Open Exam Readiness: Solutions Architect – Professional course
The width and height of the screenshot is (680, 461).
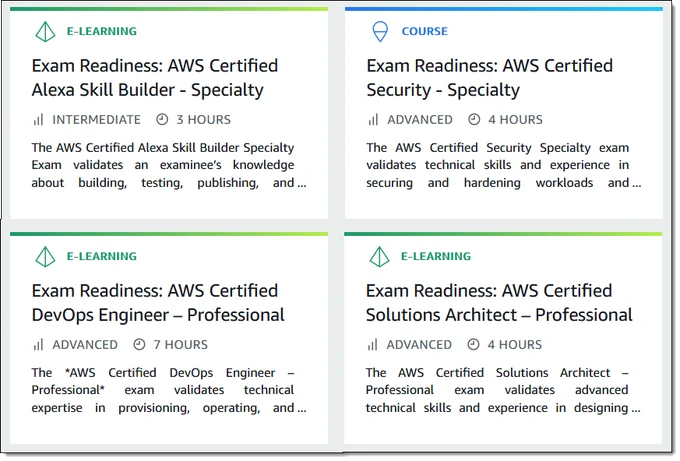tap(499, 303)
